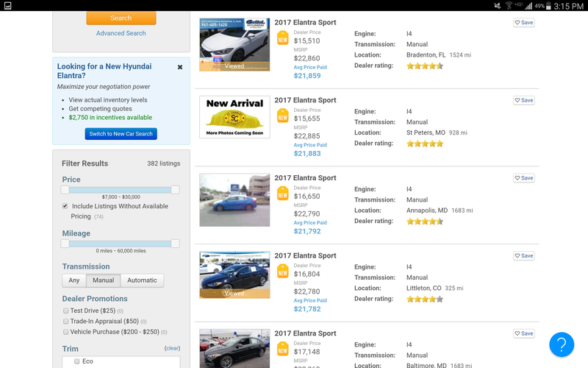
Task: Click the orange Search button
Action: 121,18
